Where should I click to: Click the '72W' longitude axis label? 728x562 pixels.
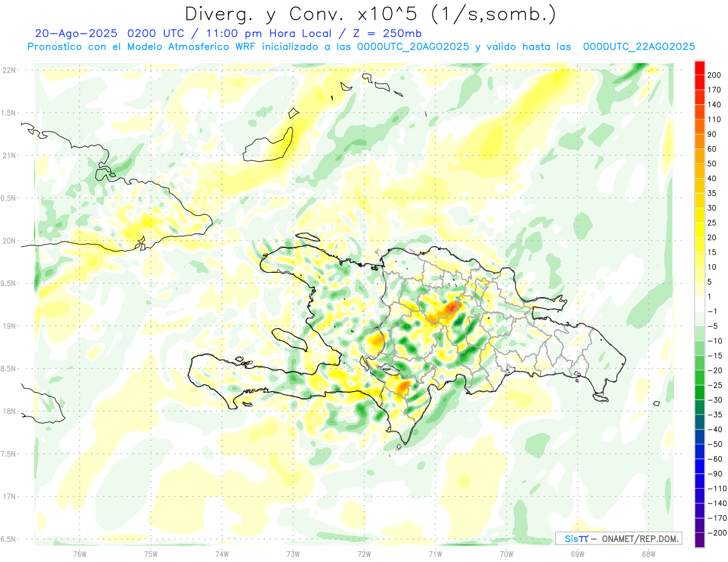pyautogui.click(x=364, y=554)
